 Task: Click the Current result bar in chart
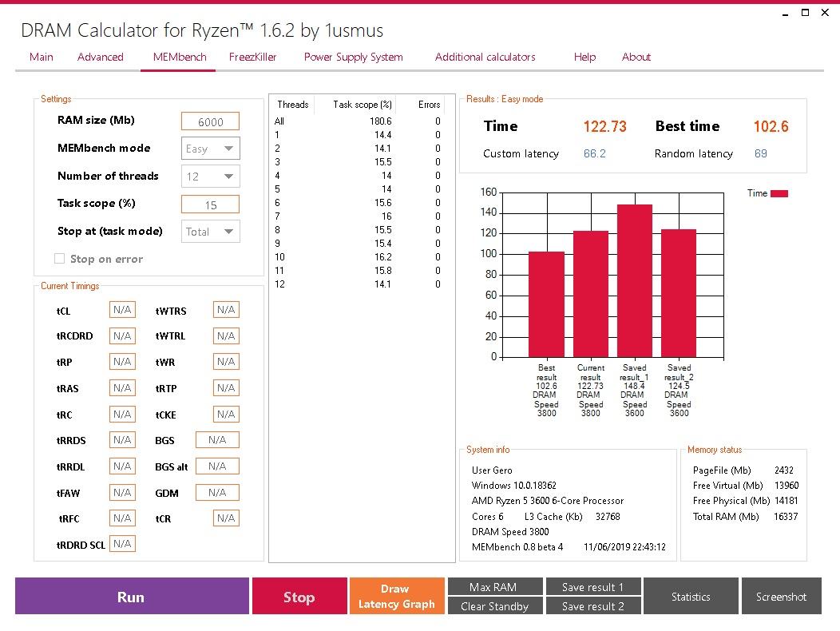pyautogui.click(x=591, y=294)
